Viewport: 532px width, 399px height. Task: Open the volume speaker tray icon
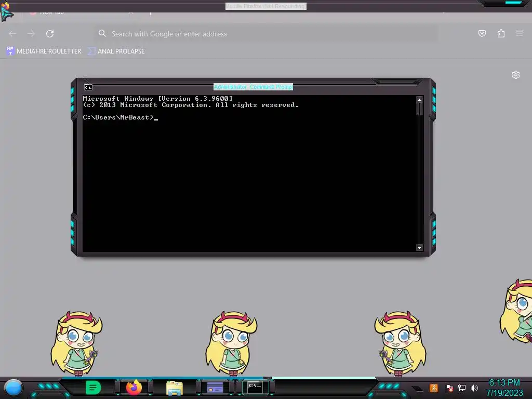click(474, 388)
